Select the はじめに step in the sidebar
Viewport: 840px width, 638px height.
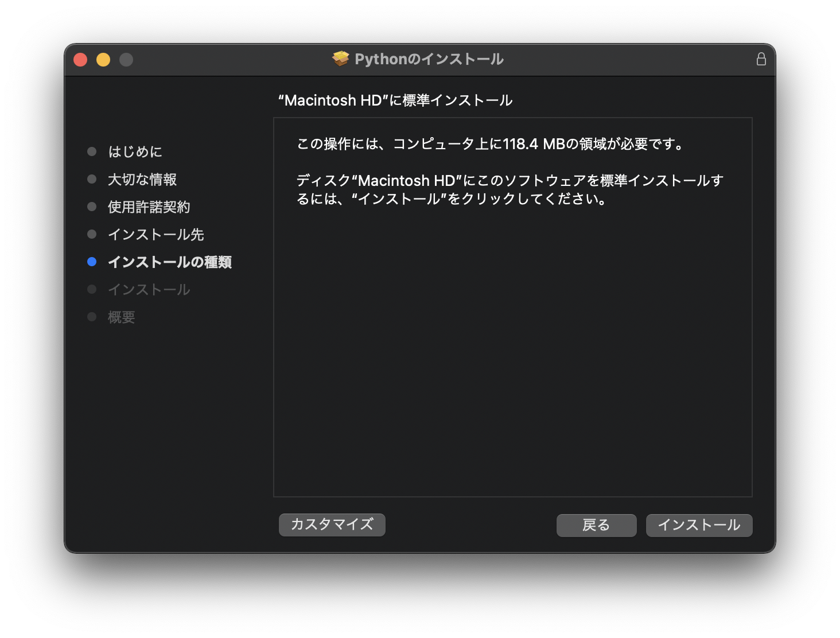(135, 151)
